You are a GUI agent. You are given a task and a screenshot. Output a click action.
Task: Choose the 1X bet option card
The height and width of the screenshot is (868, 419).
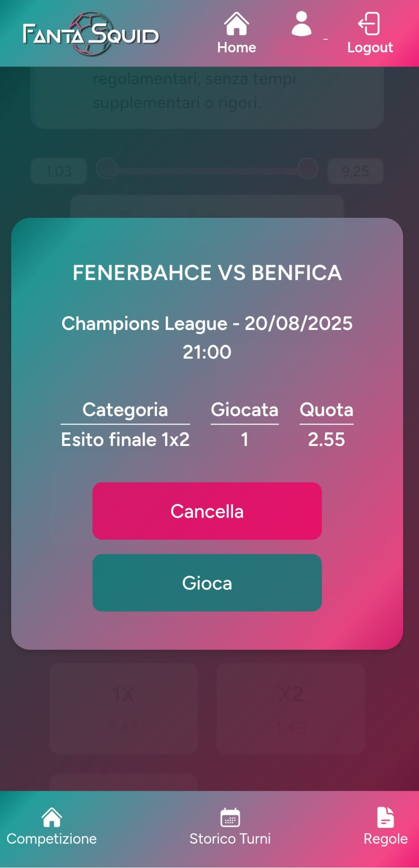123,708
